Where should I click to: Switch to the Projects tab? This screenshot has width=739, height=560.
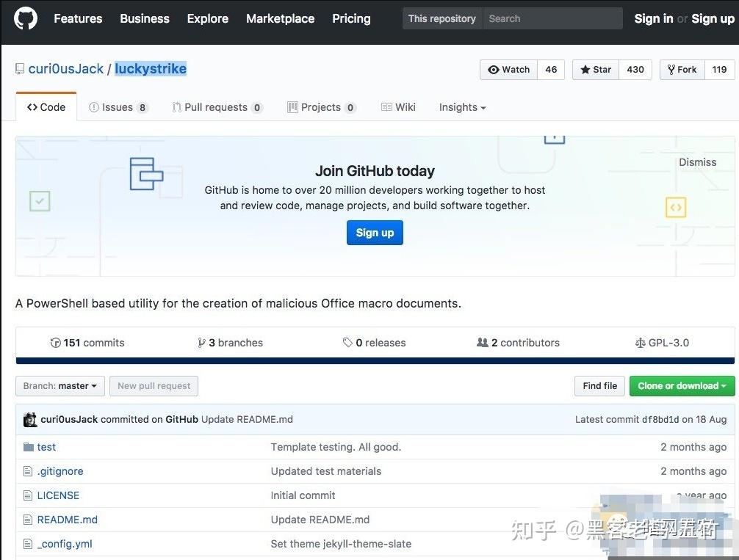tap(322, 107)
